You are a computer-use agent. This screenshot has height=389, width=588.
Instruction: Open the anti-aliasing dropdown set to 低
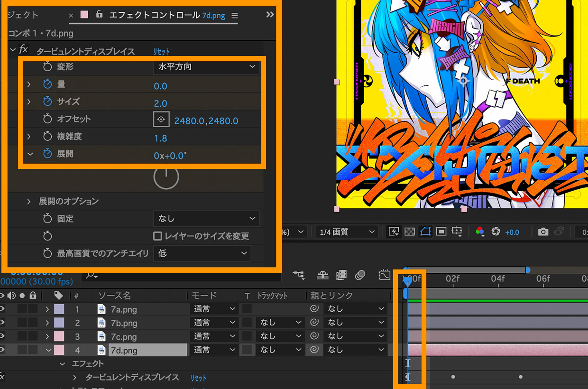(x=202, y=253)
